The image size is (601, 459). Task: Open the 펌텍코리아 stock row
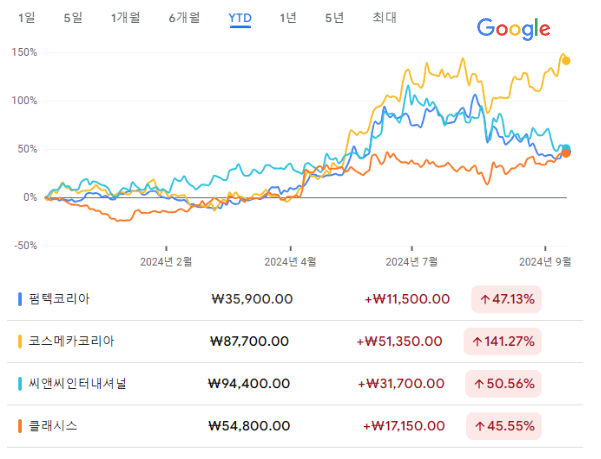click(x=295, y=299)
